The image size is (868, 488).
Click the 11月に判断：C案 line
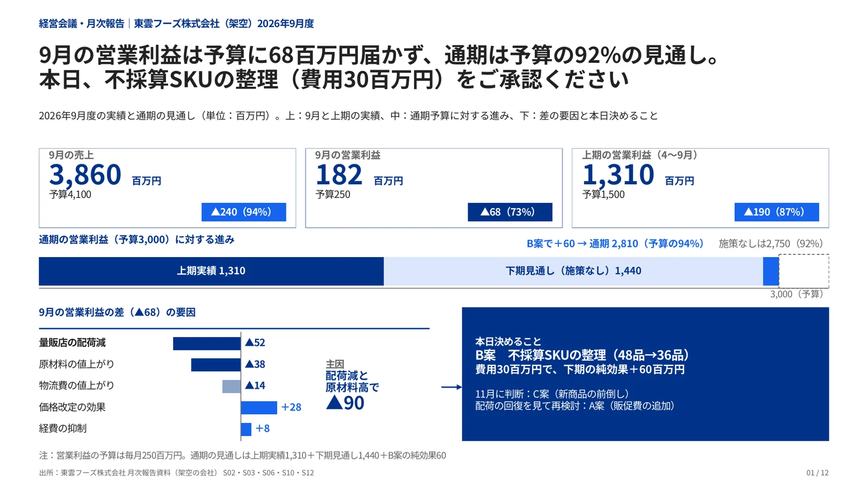[552, 394]
